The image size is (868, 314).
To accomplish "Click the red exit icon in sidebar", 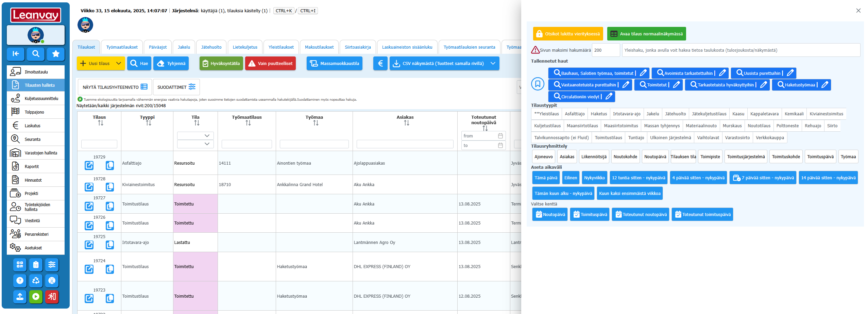I will click(x=52, y=297).
